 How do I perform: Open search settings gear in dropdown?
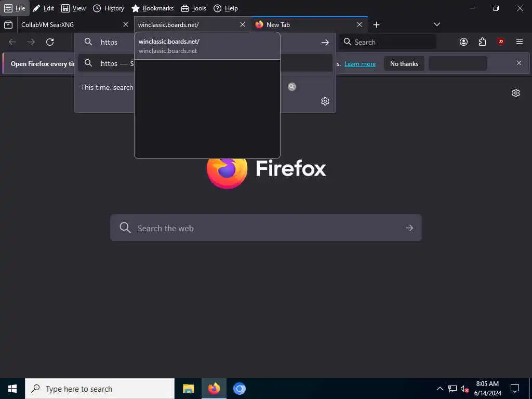(325, 101)
